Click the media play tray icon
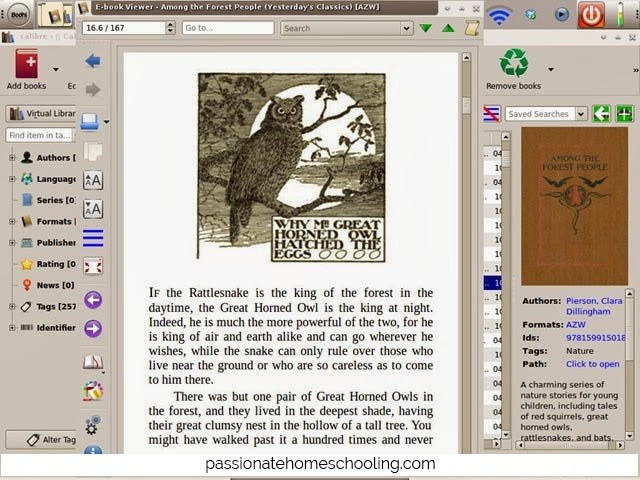The width and height of the screenshot is (640, 480). point(561,15)
